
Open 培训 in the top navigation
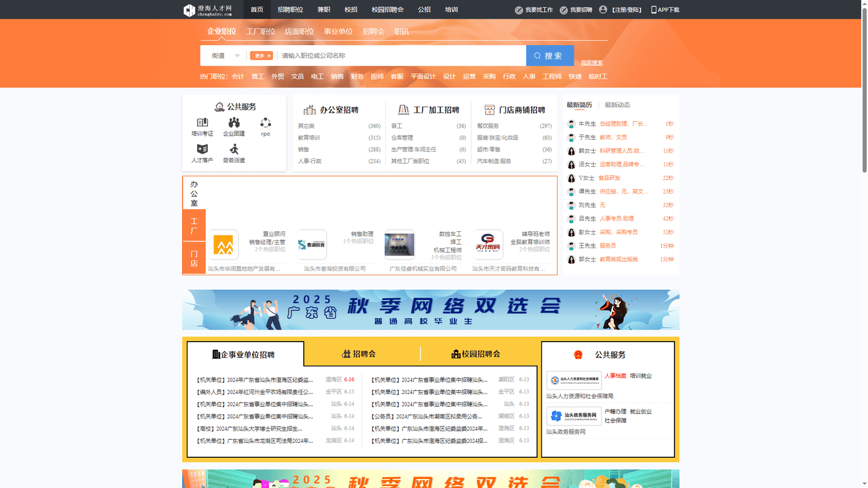point(451,10)
